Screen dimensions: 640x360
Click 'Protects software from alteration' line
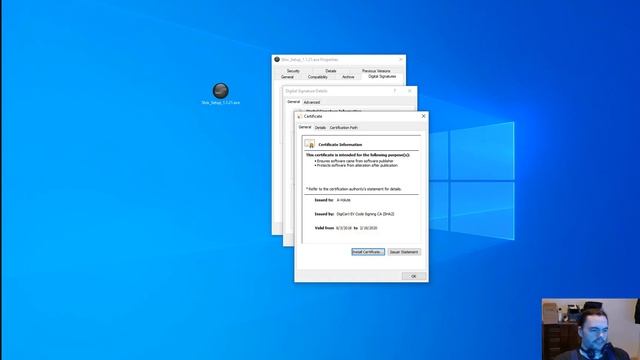[356, 166]
